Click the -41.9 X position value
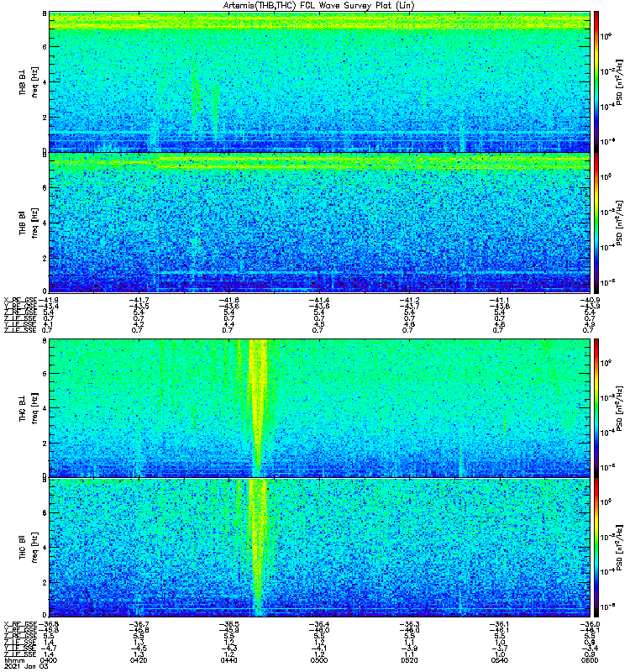Viewport: 630px width, 672px height. [48, 300]
